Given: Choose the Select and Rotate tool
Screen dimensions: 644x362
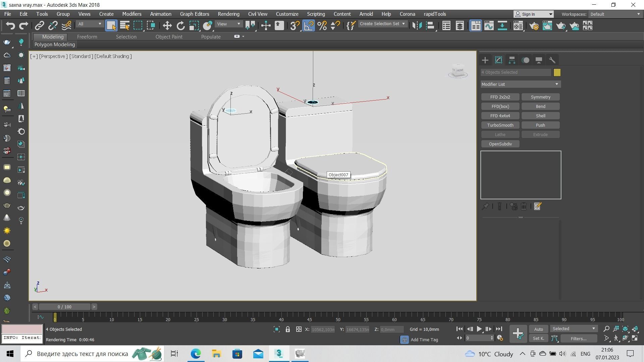Looking at the screenshot, I should click(x=180, y=26).
